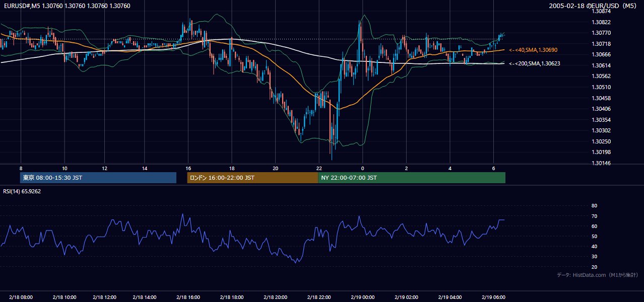Click the hour 14 tick under the price chart
Image resolution: width=644 pixels, height=302 pixels.
pyautogui.click(x=145, y=168)
